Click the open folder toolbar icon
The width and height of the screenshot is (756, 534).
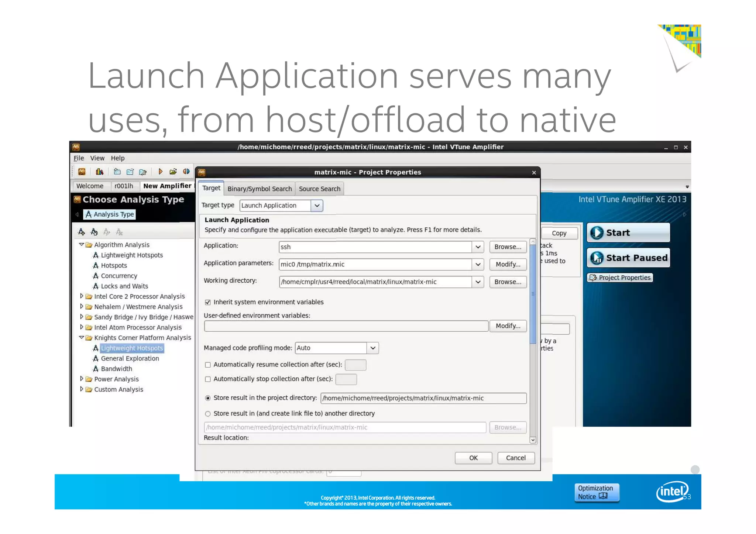pyautogui.click(x=173, y=172)
